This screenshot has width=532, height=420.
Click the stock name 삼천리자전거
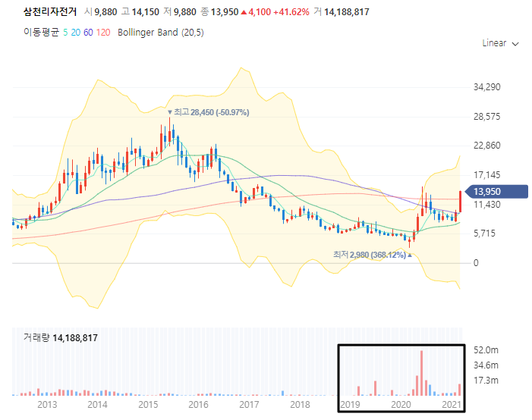click(x=50, y=12)
